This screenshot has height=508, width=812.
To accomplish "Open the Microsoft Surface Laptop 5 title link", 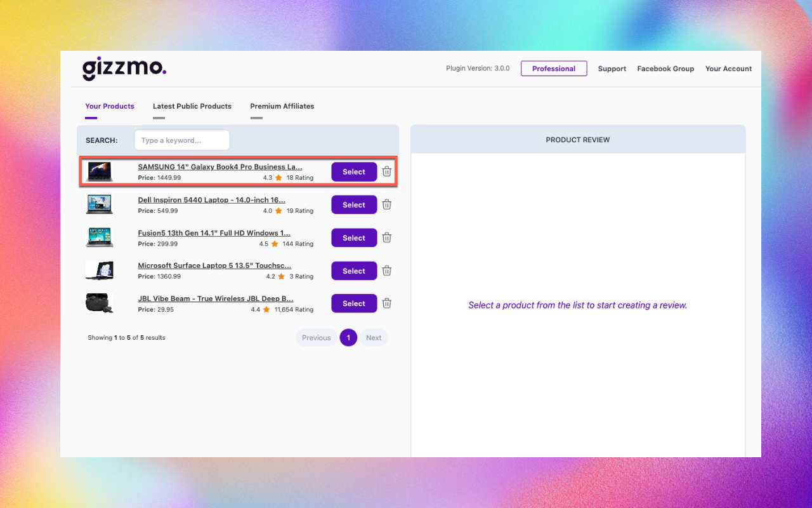I will [215, 265].
